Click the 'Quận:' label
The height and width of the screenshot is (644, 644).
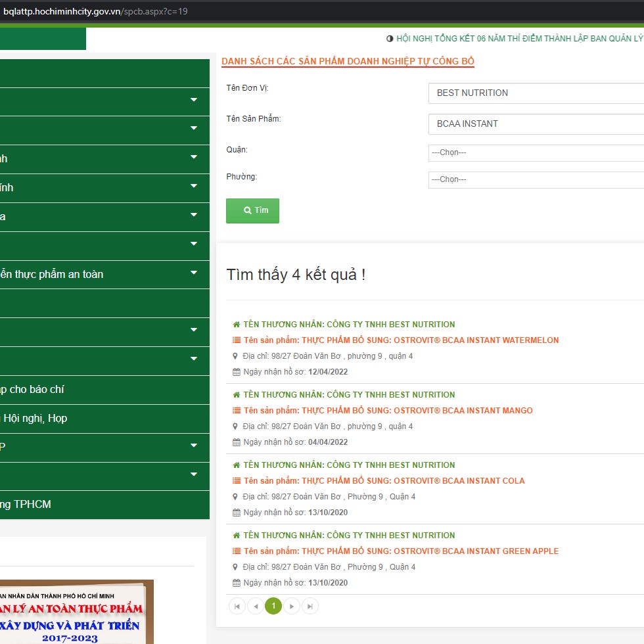point(237,150)
